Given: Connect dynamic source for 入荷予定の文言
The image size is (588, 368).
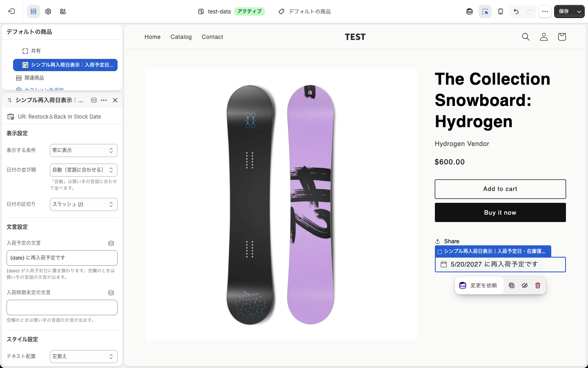Looking at the screenshot, I should pos(111,243).
